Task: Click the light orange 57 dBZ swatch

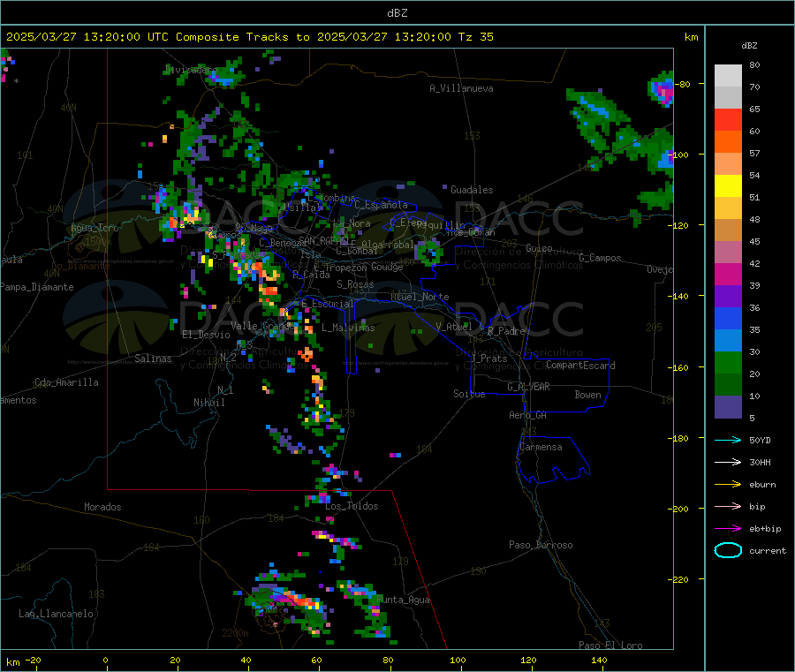Action: coord(728,164)
